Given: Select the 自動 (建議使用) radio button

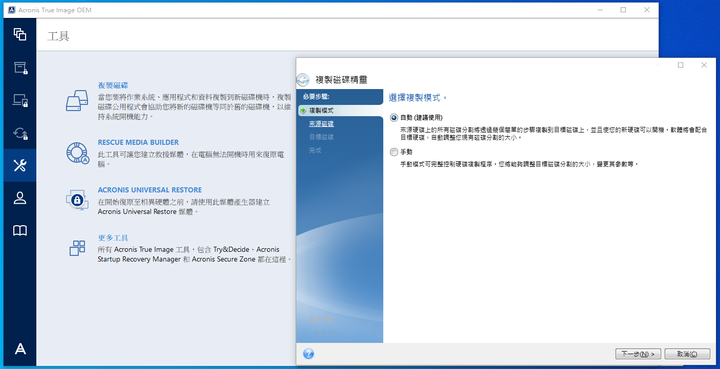Looking at the screenshot, I should (394, 117).
